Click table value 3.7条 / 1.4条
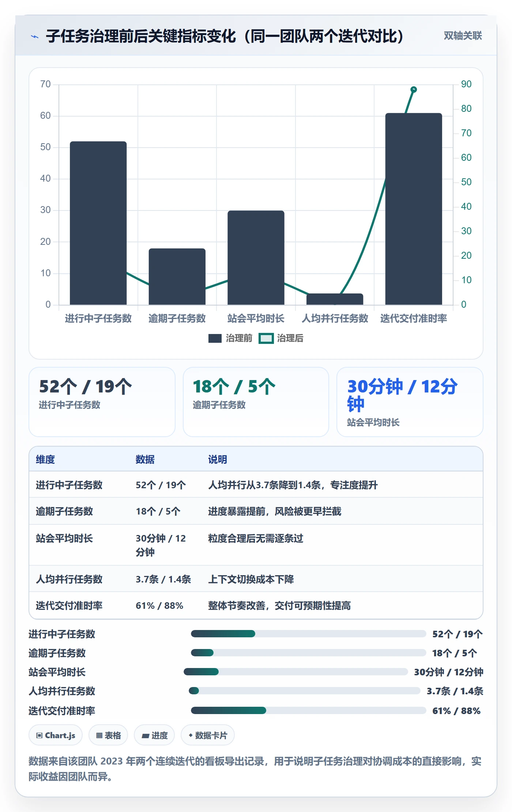The image size is (512, 812). click(x=163, y=579)
